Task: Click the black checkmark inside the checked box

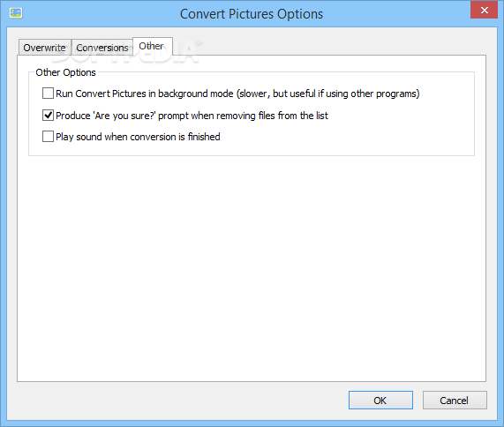Action: tap(48, 115)
